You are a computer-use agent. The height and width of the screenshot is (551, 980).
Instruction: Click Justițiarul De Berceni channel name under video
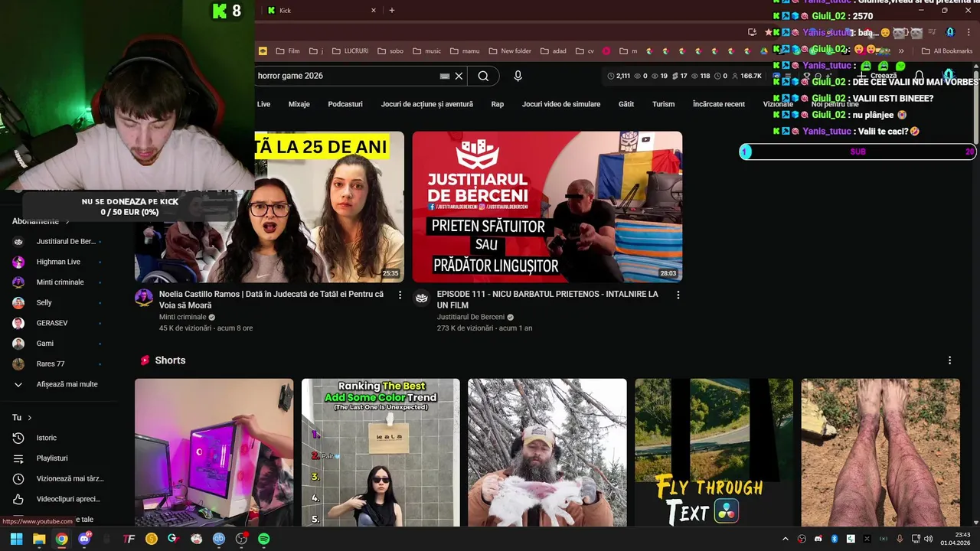[470, 317]
